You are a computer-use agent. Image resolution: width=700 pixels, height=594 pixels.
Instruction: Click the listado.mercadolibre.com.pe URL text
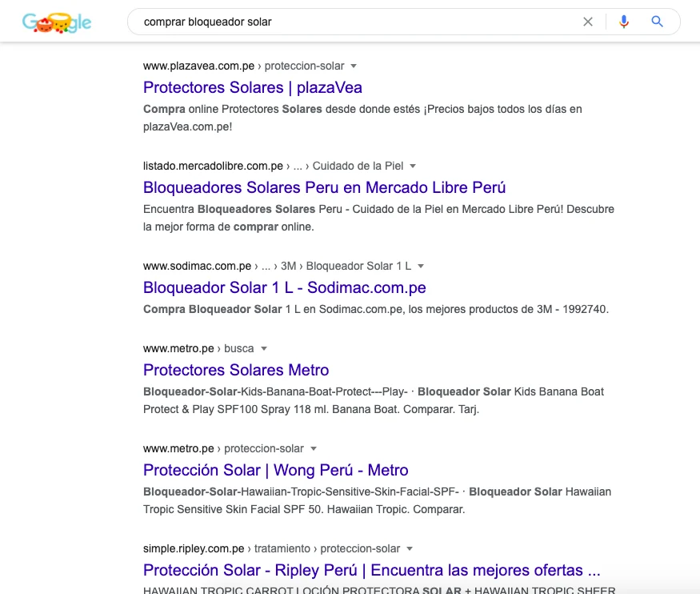[x=213, y=167]
